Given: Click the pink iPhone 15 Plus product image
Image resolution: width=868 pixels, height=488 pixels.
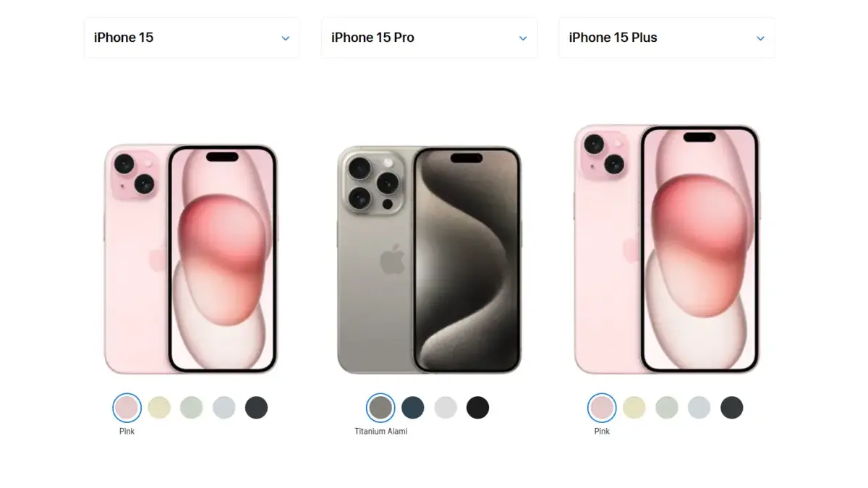Looking at the screenshot, I should point(667,249).
